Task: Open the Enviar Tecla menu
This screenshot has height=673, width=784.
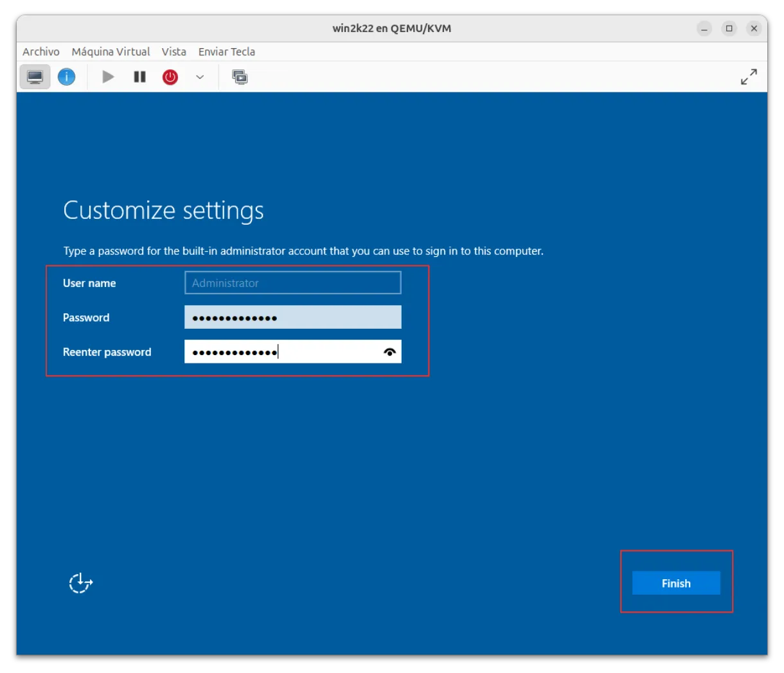Action: (x=226, y=52)
